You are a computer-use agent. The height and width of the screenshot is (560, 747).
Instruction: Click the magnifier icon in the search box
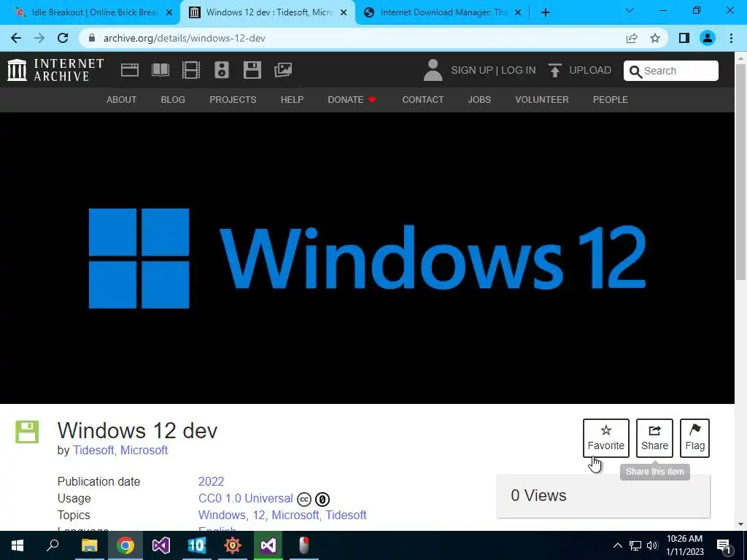pos(635,71)
